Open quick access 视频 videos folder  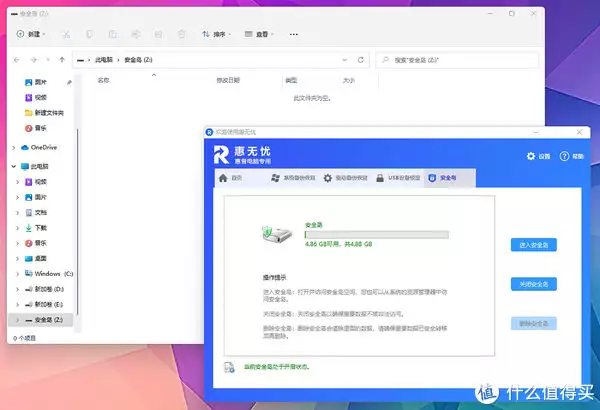coord(41,98)
